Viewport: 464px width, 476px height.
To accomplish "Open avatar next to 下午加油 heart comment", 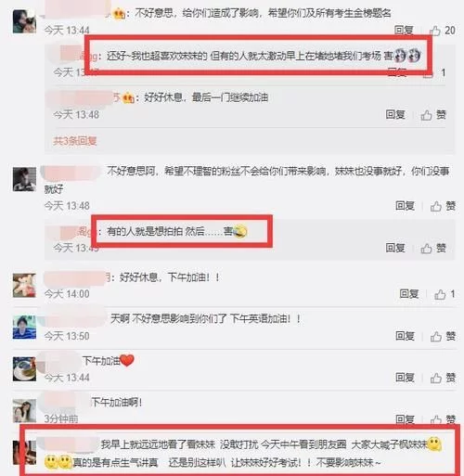I will pyautogui.click(x=24, y=369).
